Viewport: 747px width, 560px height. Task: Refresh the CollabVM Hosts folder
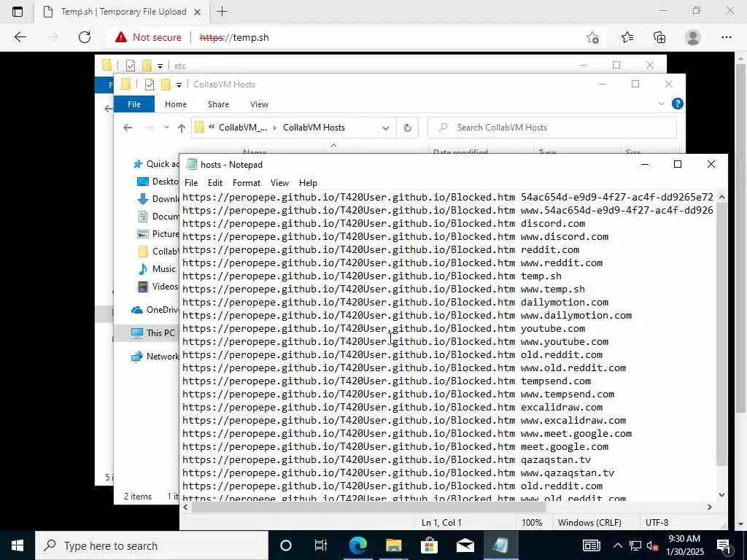(407, 128)
